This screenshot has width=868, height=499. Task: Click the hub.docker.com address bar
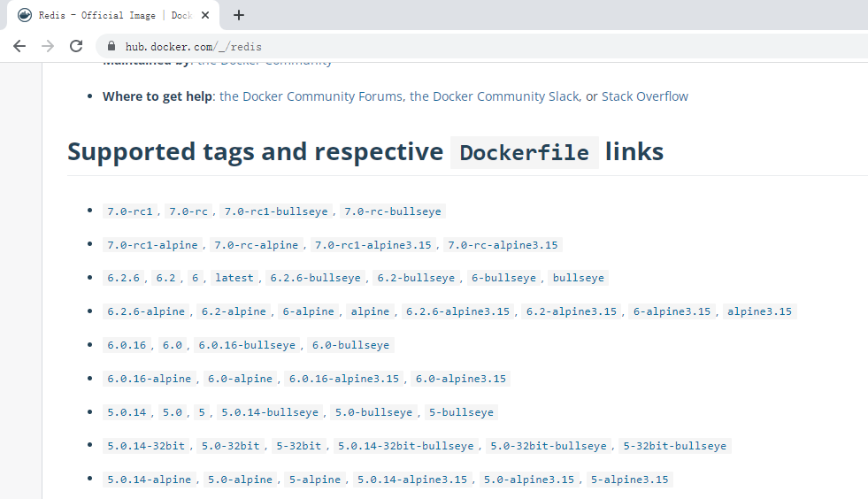(442, 47)
